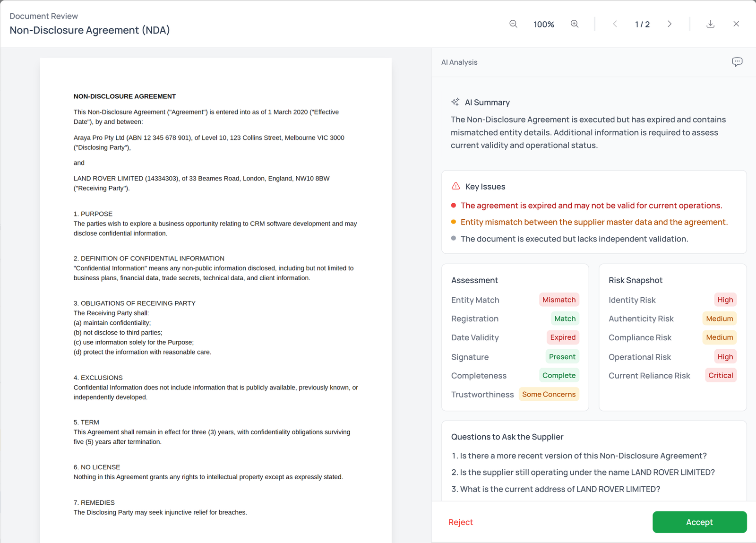Click the Mismatch badge for Entity Match
756x543 pixels.
coord(559,300)
